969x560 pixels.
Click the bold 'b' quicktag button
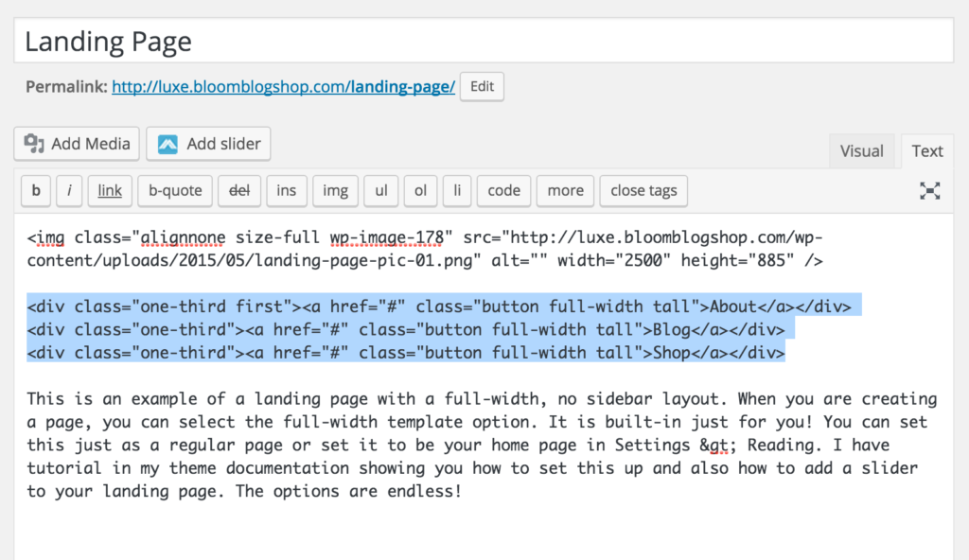point(36,190)
